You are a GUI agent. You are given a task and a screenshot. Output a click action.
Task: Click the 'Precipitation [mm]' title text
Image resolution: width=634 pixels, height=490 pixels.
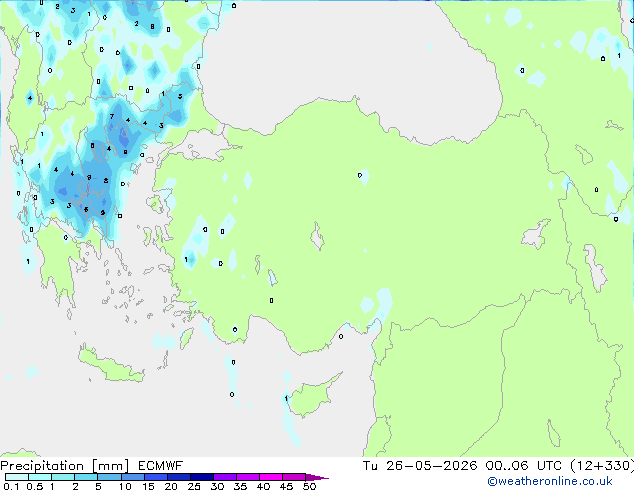[65, 466]
